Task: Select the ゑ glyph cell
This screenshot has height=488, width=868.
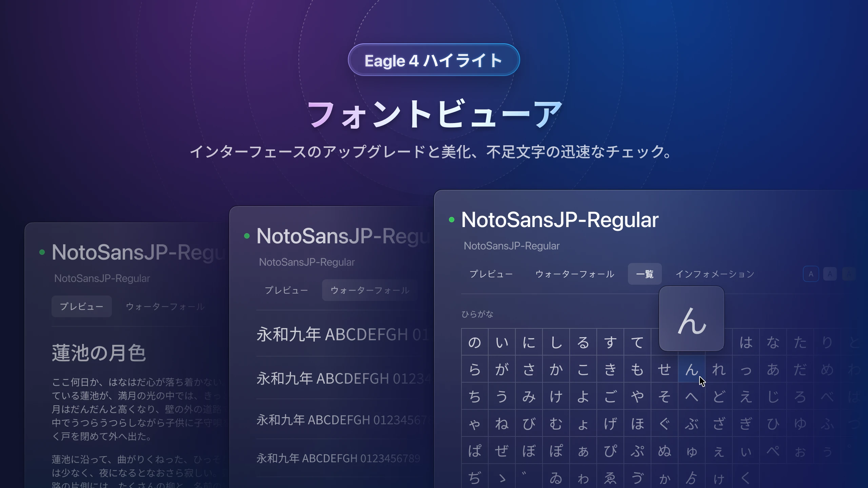Action: point(610,476)
